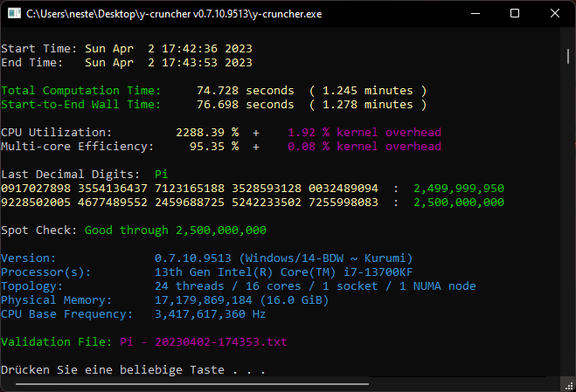Click the '76.698 seconds' value
The width and height of the screenshot is (576, 392).
click(x=246, y=104)
